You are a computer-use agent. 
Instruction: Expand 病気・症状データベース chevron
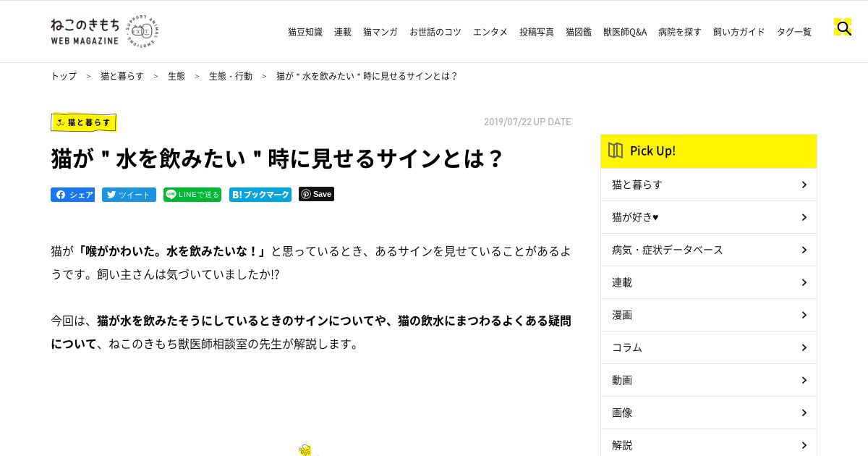click(804, 250)
